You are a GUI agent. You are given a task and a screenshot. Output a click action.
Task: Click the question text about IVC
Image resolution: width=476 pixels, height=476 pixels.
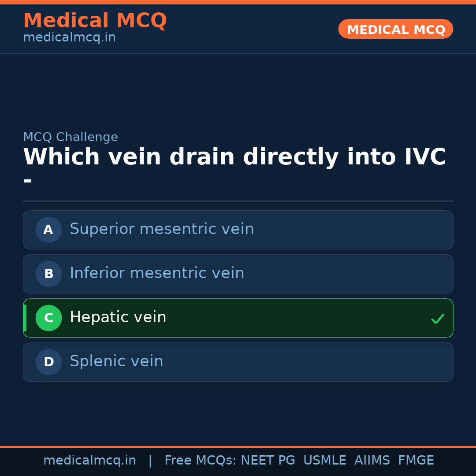234,157
